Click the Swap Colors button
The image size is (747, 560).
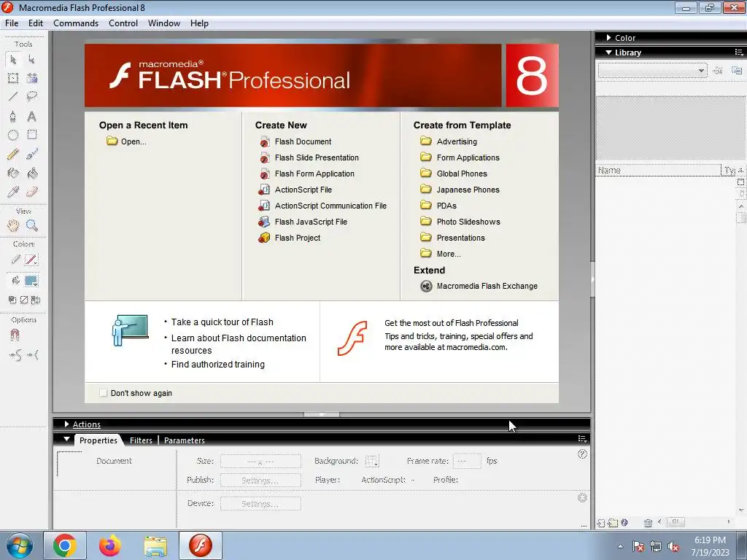click(x=35, y=300)
